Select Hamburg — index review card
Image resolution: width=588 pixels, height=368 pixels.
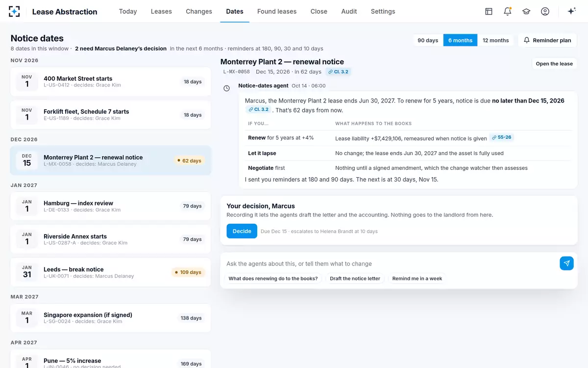[x=111, y=206]
